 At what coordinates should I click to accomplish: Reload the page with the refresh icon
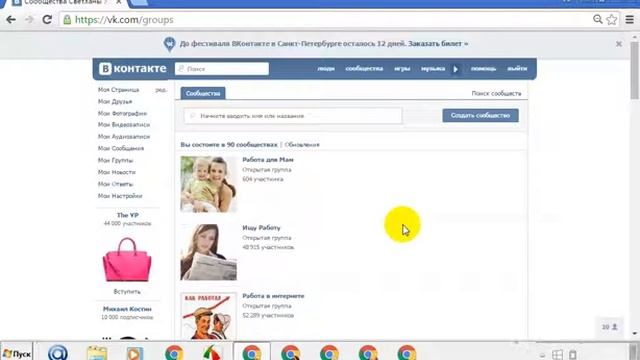[x=47, y=20]
